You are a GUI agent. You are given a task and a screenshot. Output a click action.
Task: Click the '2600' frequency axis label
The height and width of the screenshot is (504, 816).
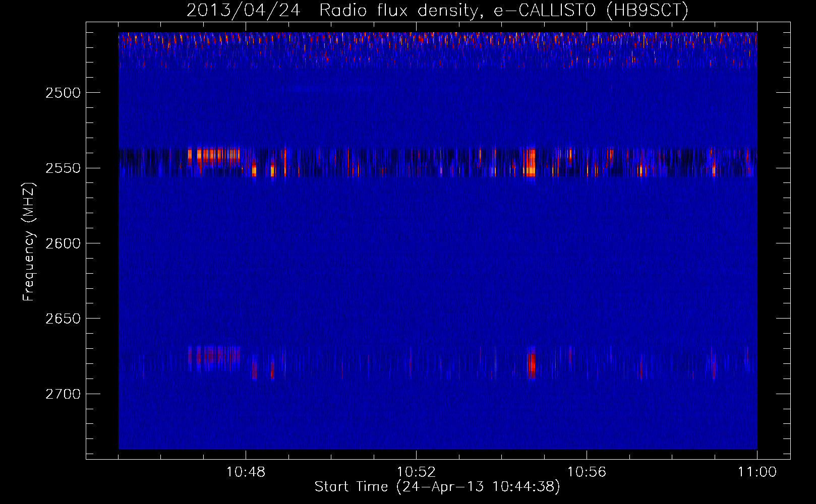(63, 243)
